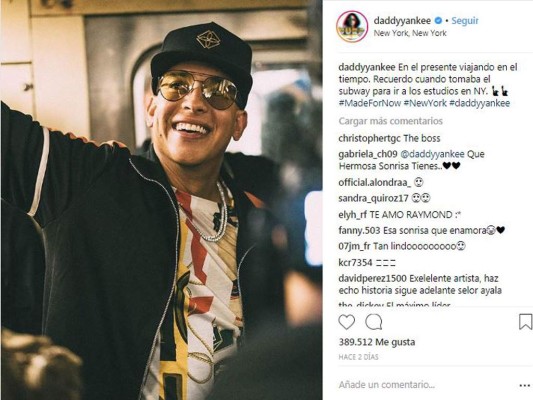Image resolution: width=533 pixels, height=400 pixels.
Task: Open the comment speech bubble icon
Action: 374,322
